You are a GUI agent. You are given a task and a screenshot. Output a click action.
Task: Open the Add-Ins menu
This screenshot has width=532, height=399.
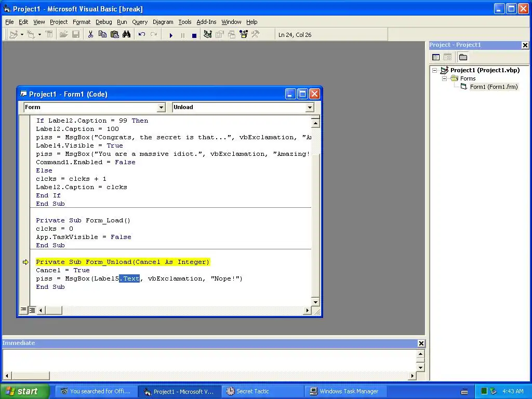click(206, 22)
